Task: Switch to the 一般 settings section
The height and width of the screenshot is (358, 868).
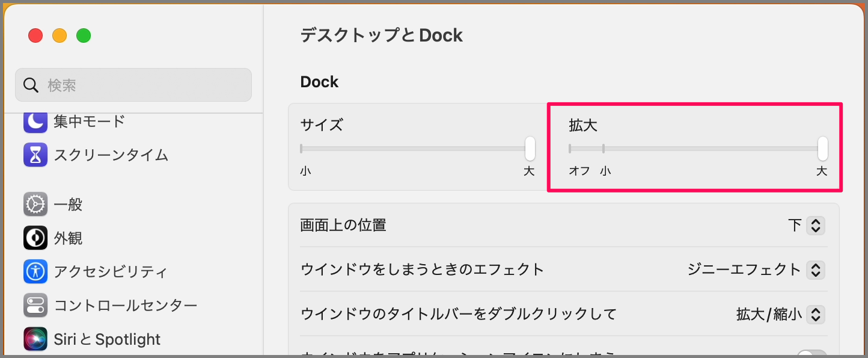Action: [x=69, y=204]
